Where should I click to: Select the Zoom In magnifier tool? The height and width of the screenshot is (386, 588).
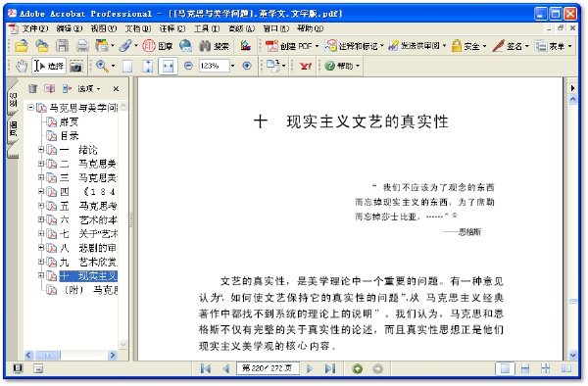(x=102, y=67)
